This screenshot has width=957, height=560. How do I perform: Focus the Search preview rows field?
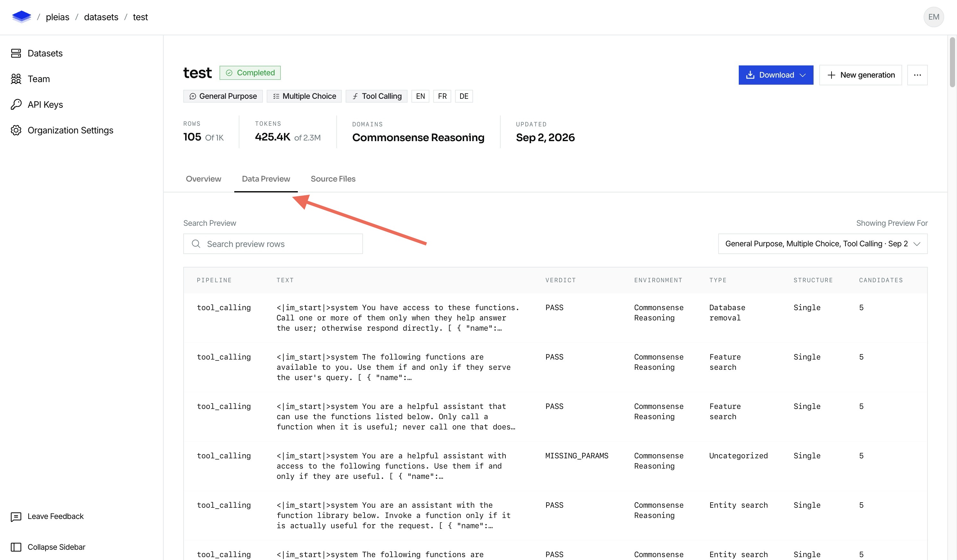[273, 244]
